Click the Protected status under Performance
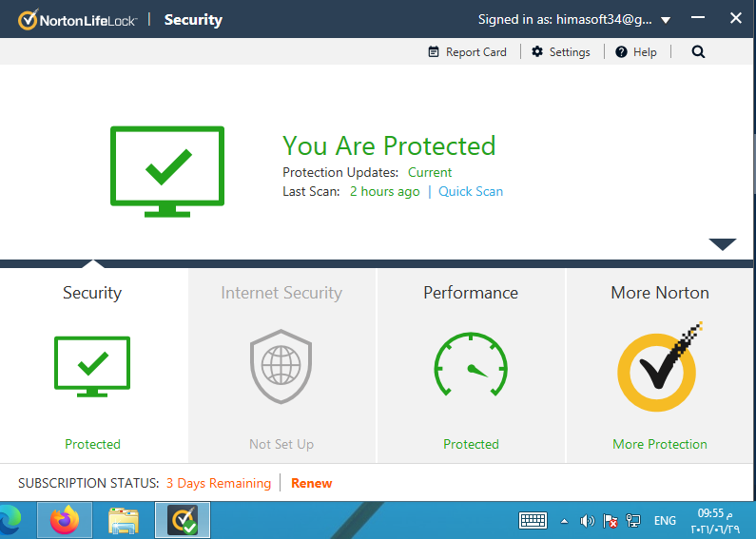 (471, 444)
